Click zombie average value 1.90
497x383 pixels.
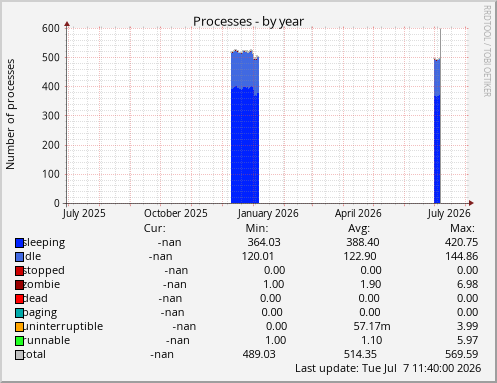tap(371, 284)
